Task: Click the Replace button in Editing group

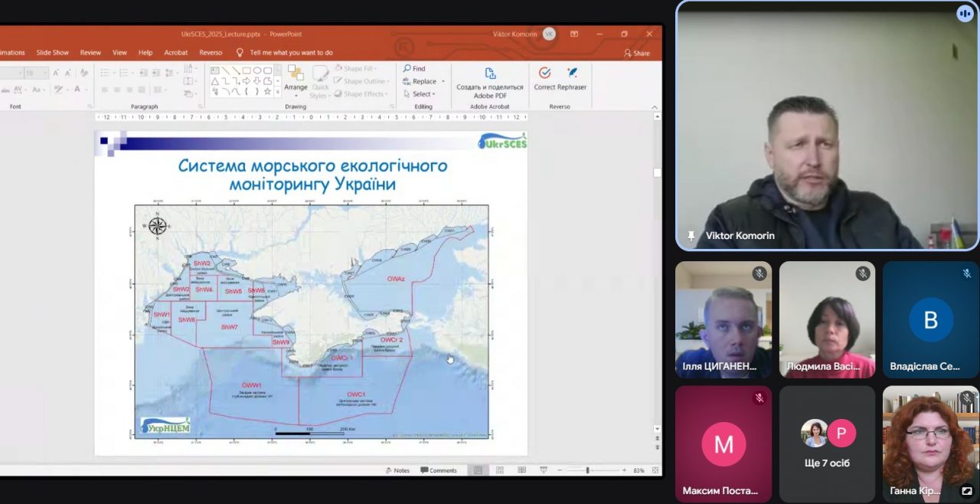Action: click(x=423, y=81)
